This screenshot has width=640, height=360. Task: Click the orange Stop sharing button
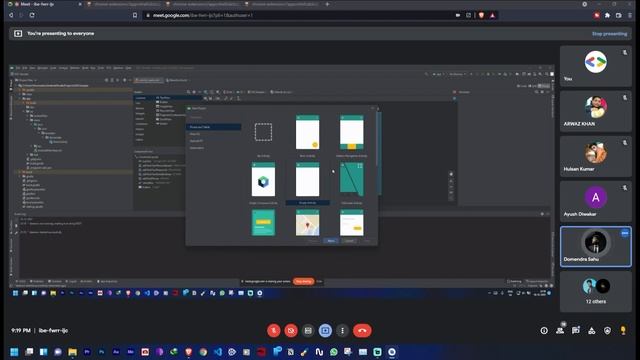coord(303,281)
